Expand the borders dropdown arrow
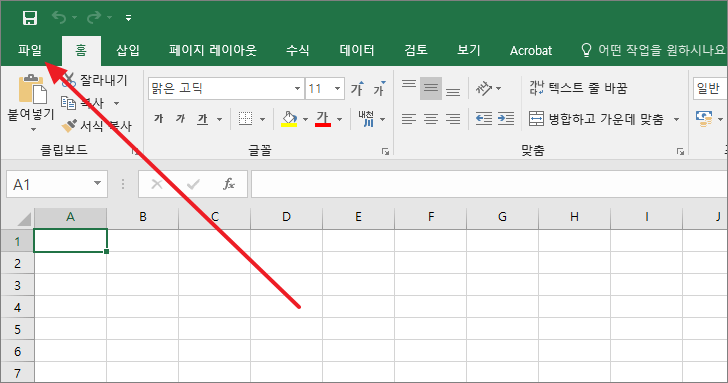The width and height of the screenshot is (728, 383). pos(262,120)
